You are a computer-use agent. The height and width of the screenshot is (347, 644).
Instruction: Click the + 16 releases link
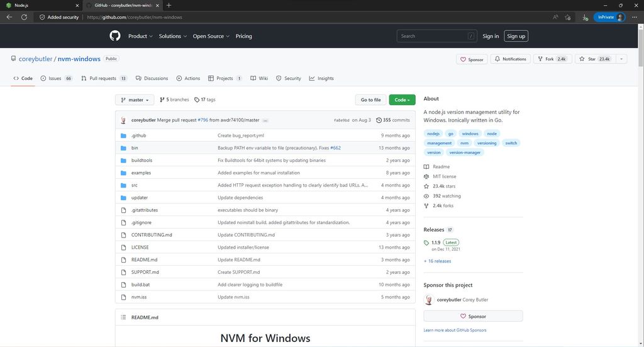point(438,261)
